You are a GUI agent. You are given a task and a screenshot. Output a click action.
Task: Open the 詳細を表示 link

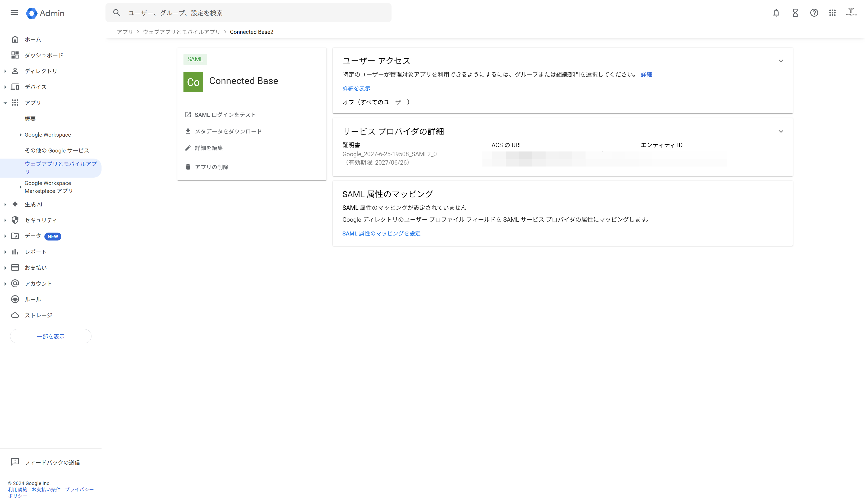pyautogui.click(x=356, y=88)
